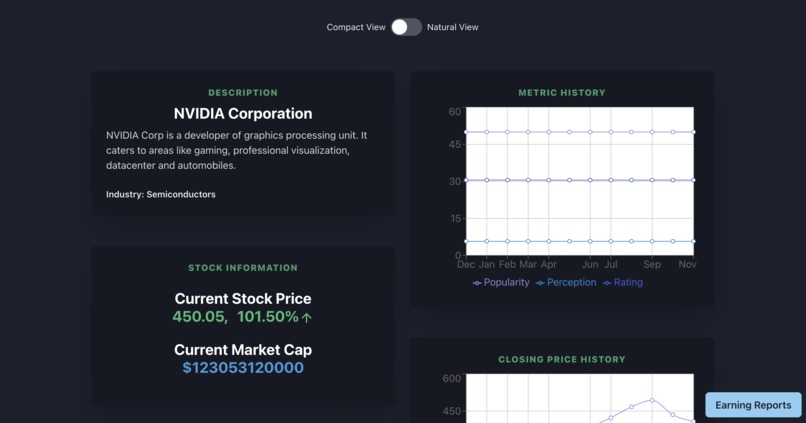Screen dimensions: 806x423
Task: Click the 'Current Stock Price' label
Action: [243, 299]
